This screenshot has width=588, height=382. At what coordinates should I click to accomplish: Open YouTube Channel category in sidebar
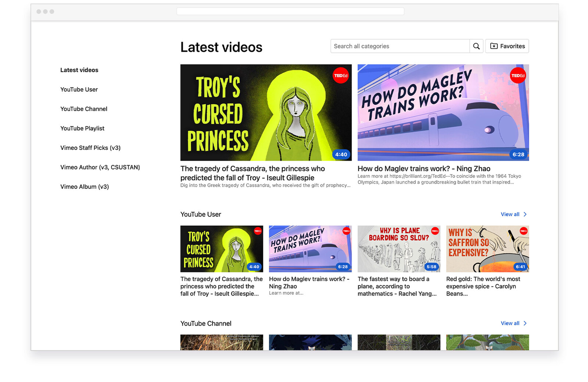tap(84, 109)
